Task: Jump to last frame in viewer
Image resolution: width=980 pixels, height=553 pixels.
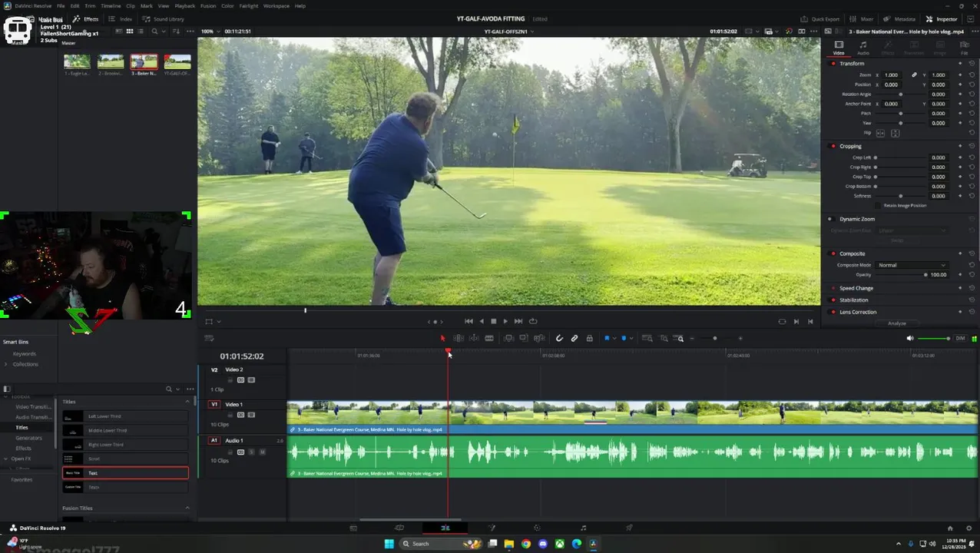Action: click(518, 322)
